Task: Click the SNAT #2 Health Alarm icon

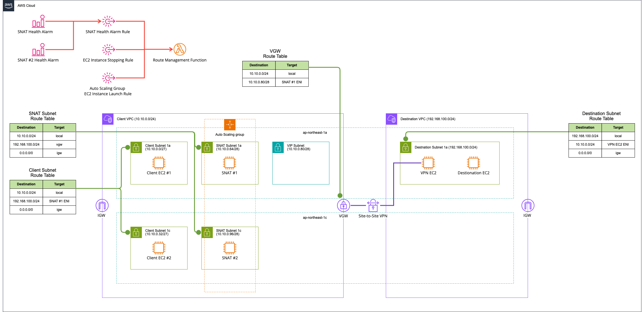Action: pyautogui.click(x=38, y=50)
